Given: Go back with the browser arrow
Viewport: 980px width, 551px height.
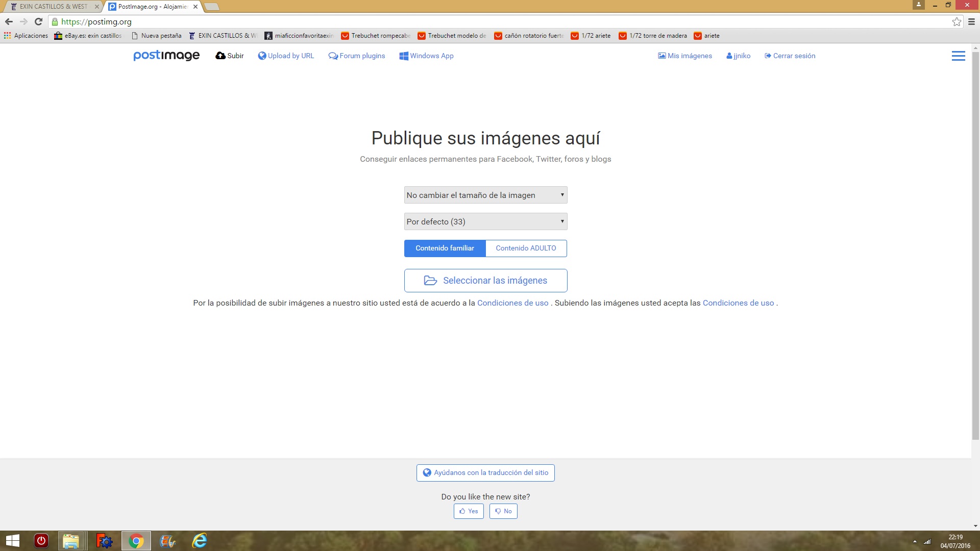Looking at the screenshot, I should pos(9,22).
